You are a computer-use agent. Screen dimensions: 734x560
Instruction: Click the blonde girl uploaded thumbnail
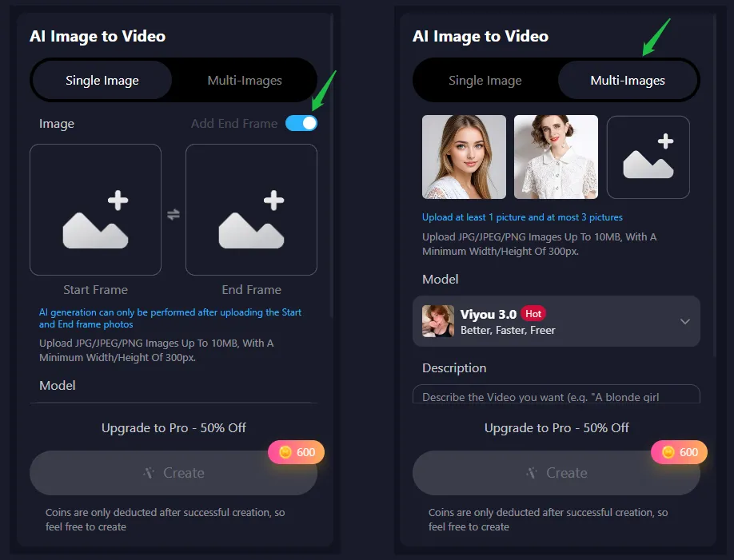click(x=464, y=157)
